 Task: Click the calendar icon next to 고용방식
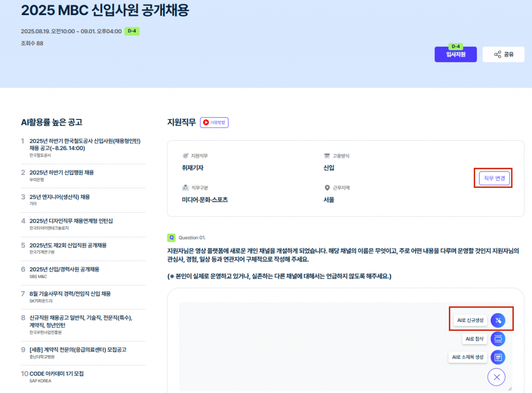point(327,156)
